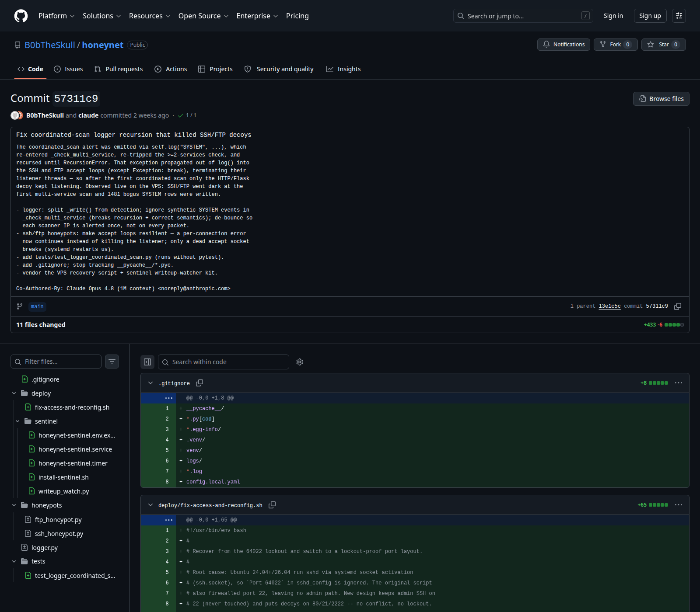Open the GitHub home logo
Screen dimensions: 700x612
(x=21, y=16)
